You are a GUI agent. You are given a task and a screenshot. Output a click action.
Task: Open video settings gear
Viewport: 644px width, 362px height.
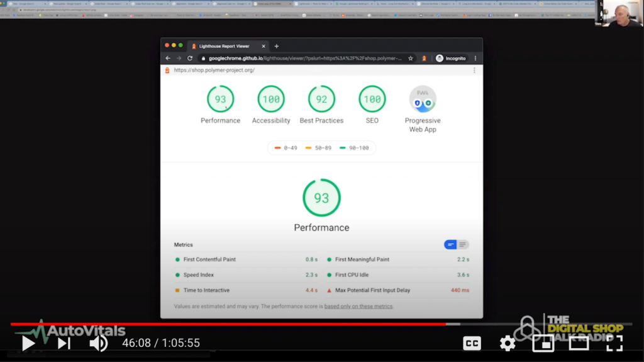coord(508,343)
